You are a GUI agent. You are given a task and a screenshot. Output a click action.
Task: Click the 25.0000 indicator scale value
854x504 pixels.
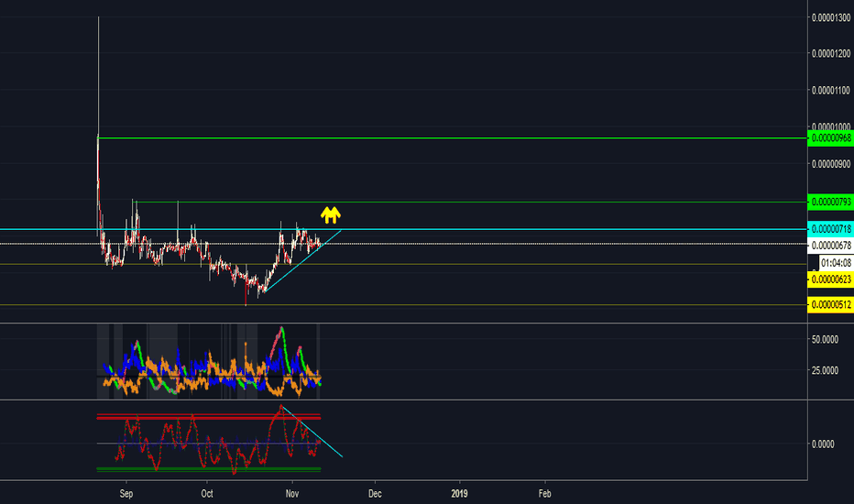point(825,370)
